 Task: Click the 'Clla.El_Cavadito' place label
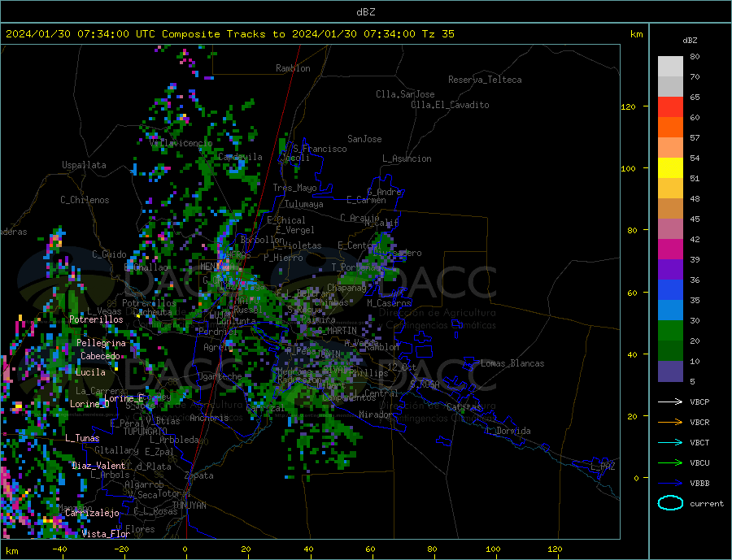pyautogui.click(x=450, y=105)
